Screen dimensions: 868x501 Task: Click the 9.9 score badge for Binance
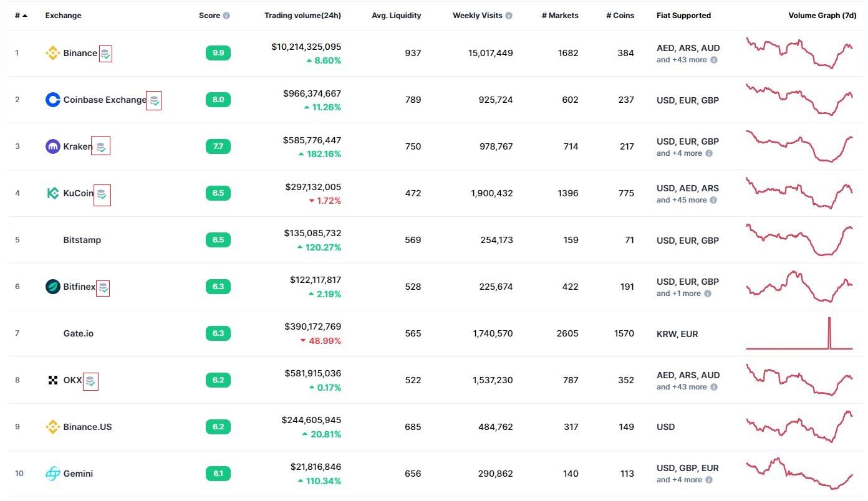coord(218,53)
